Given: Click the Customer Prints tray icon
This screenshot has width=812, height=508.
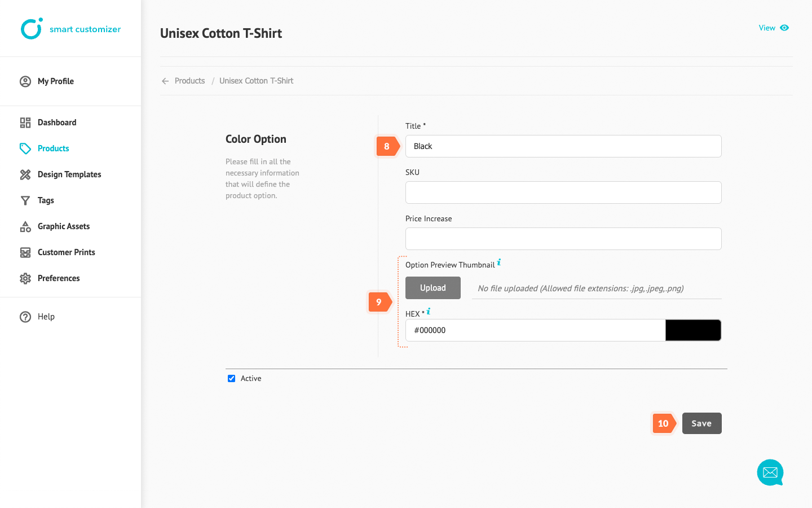Looking at the screenshot, I should (25, 252).
